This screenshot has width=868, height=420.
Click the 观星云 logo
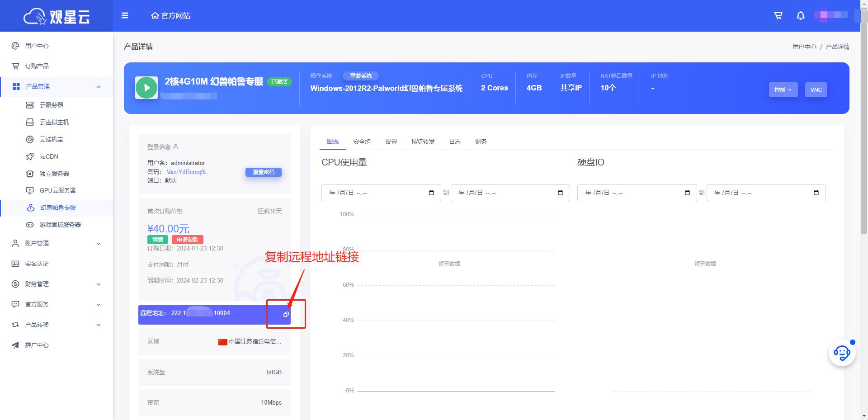point(57,16)
